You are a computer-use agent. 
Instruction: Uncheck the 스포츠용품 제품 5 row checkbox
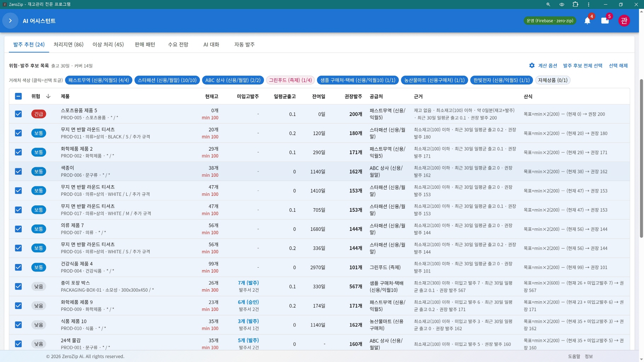tap(18, 114)
